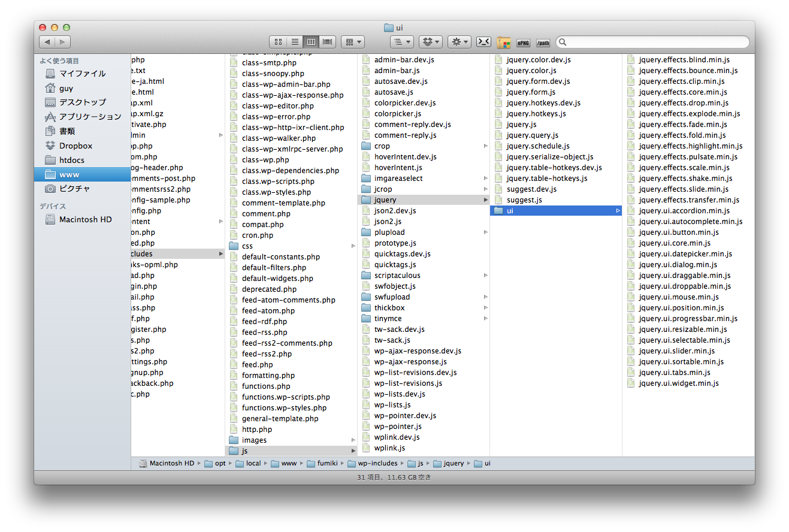Select jquery.ui.datepicker.min.js file

pyautogui.click(x=685, y=254)
